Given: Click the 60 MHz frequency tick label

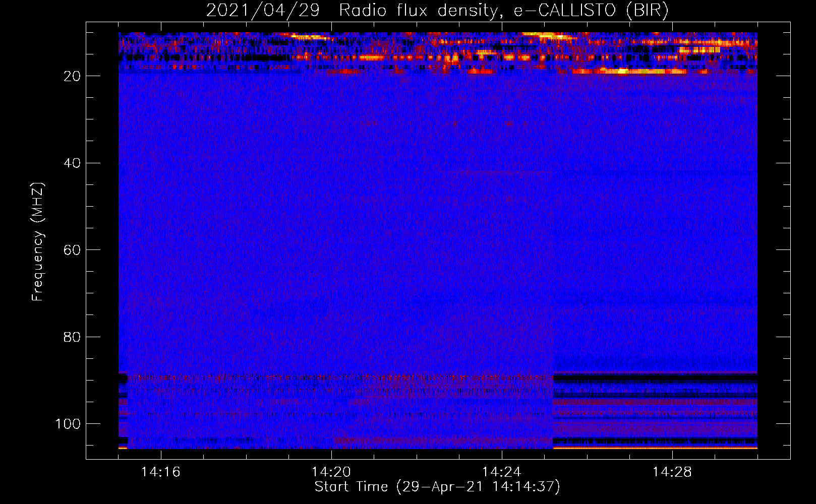Looking at the screenshot, I should (x=72, y=250).
